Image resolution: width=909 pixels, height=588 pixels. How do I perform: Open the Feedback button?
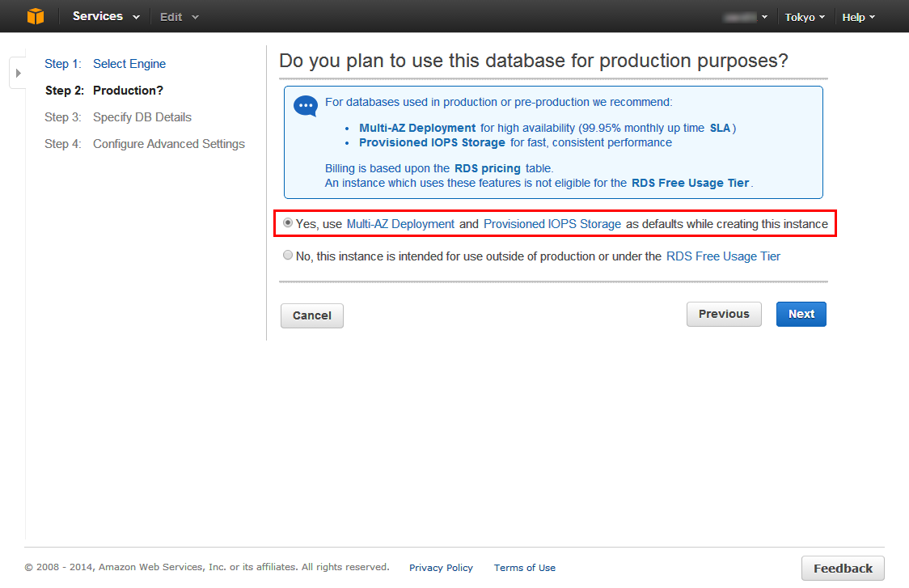(x=843, y=569)
